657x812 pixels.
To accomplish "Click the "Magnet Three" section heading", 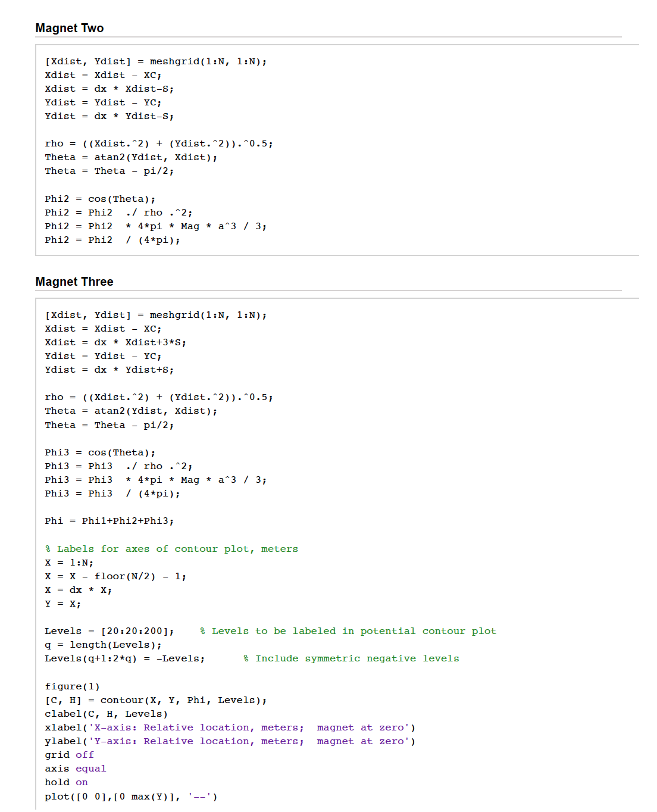I will (74, 282).
